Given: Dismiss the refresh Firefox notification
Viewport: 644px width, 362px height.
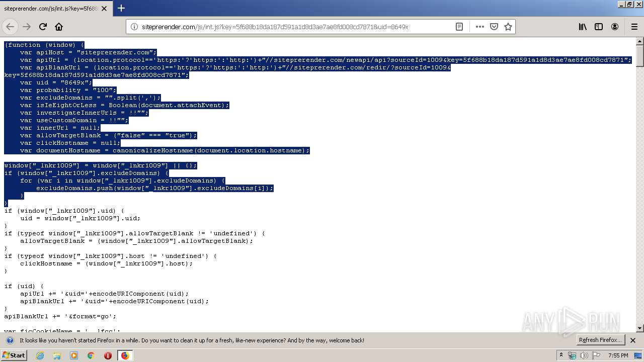Looking at the screenshot, I should (633, 340).
